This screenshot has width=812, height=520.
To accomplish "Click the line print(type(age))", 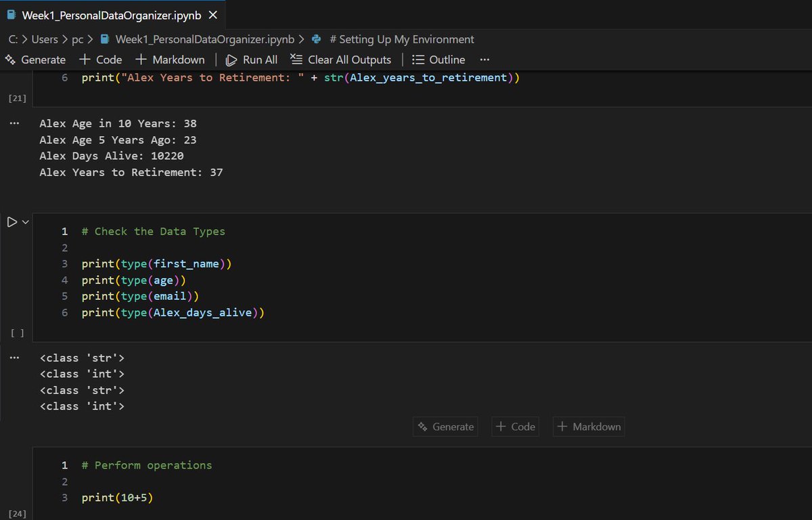I will click(134, 280).
